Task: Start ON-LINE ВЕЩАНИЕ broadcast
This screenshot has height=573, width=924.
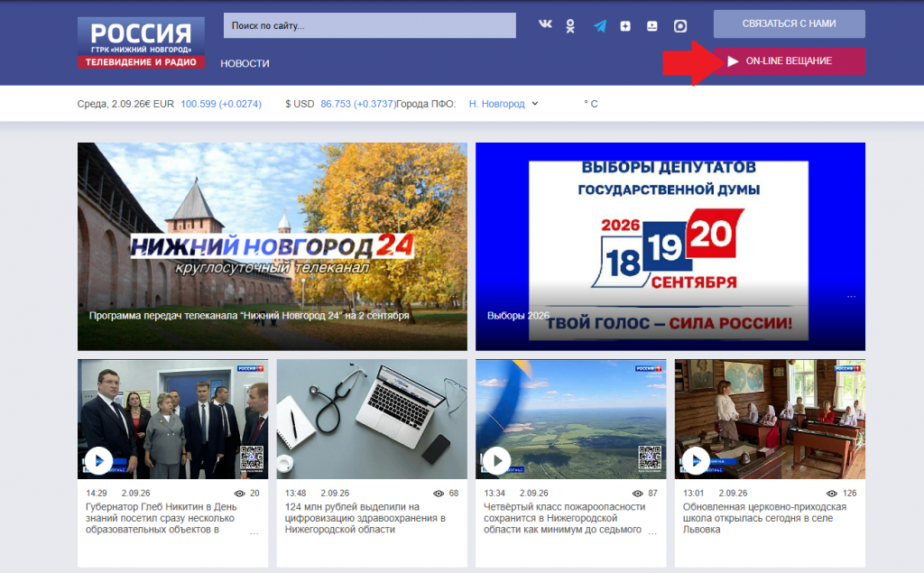Action: point(789,61)
